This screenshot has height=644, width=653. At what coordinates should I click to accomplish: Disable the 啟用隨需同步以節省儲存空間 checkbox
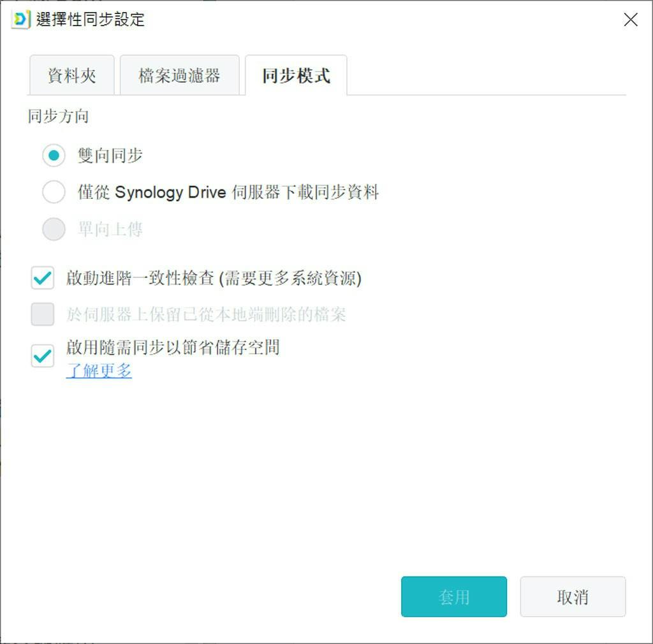pos(43,356)
